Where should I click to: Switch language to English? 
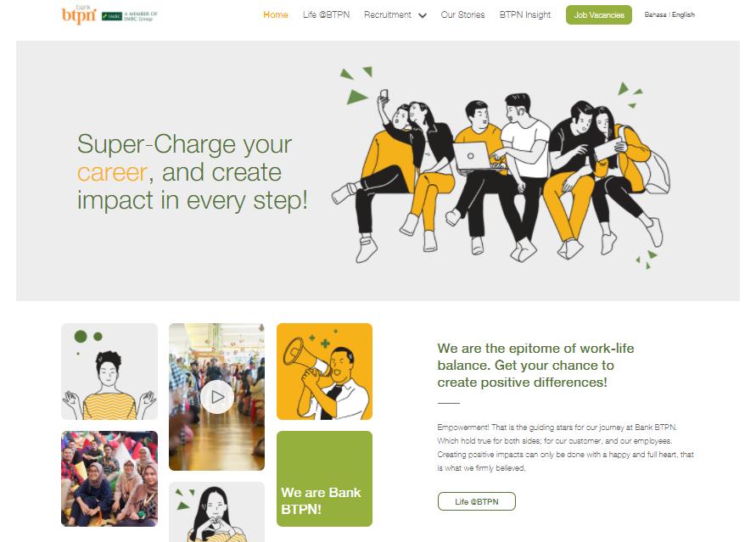pos(683,15)
